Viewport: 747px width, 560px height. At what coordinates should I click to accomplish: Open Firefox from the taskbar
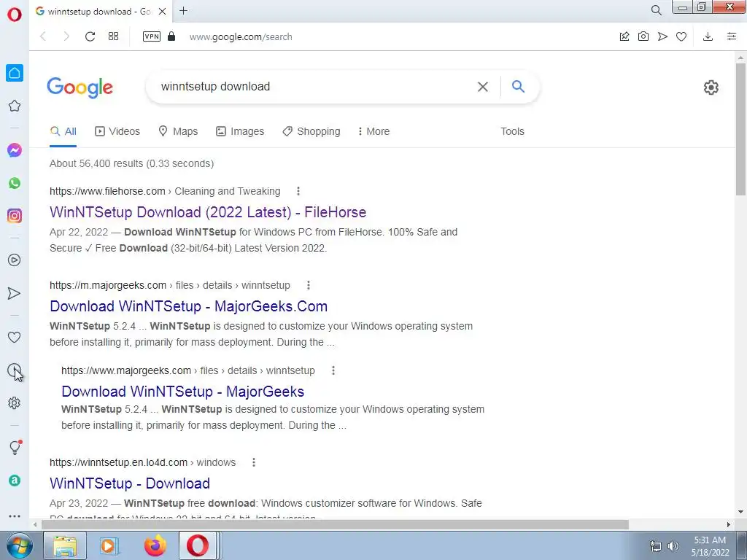tap(155, 545)
